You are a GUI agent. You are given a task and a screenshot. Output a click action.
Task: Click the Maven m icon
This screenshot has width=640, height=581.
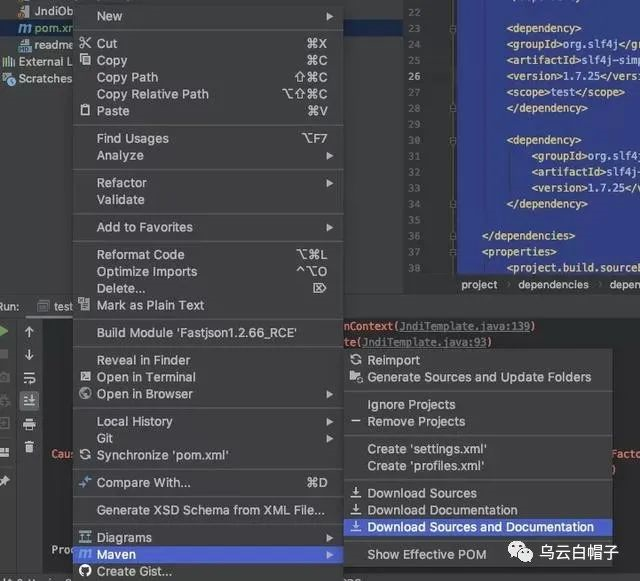pyautogui.click(x=85, y=554)
